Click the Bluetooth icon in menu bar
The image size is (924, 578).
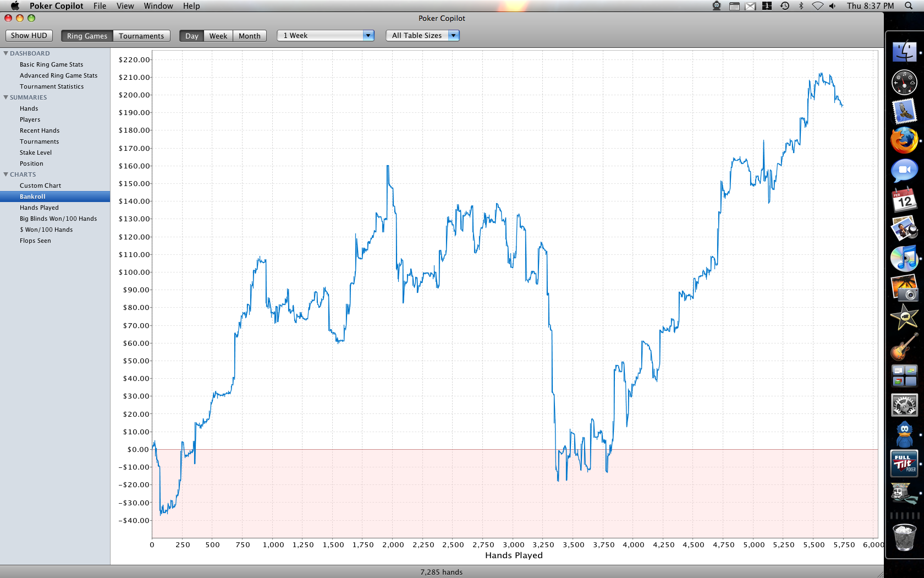click(801, 6)
